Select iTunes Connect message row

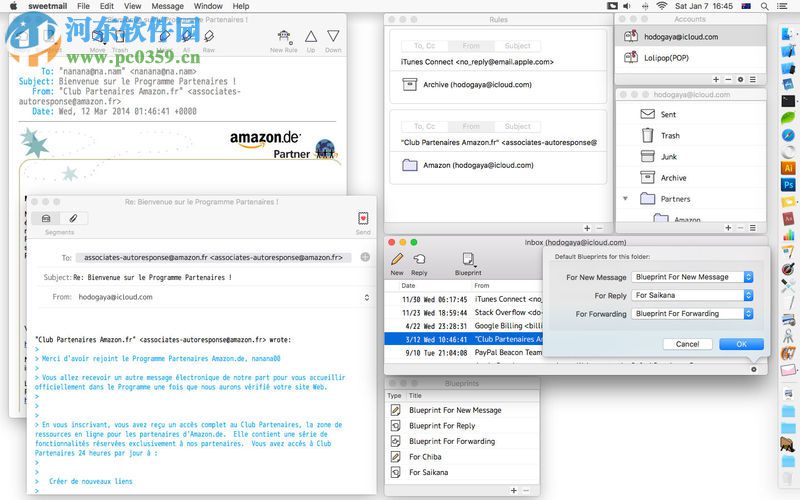463,299
